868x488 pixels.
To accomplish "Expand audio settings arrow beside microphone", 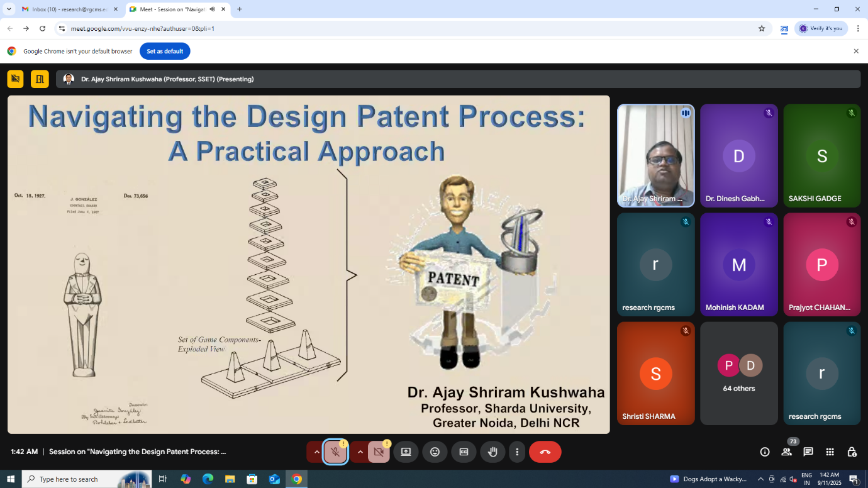I will click(316, 452).
